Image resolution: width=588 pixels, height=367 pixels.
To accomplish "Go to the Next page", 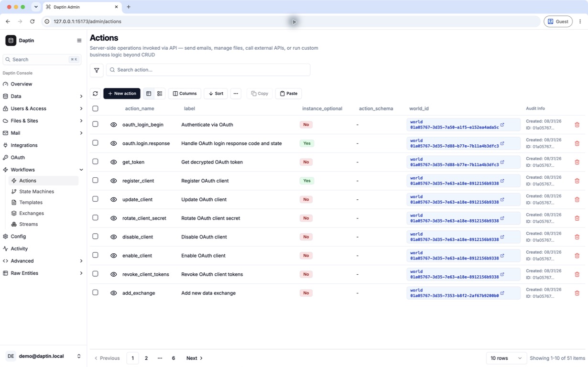I will click(195, 358).
